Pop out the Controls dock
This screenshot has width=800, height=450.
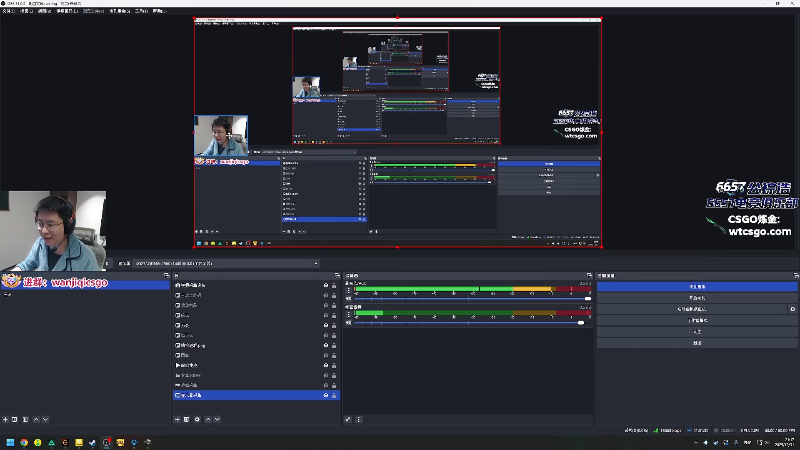(796, 276)
